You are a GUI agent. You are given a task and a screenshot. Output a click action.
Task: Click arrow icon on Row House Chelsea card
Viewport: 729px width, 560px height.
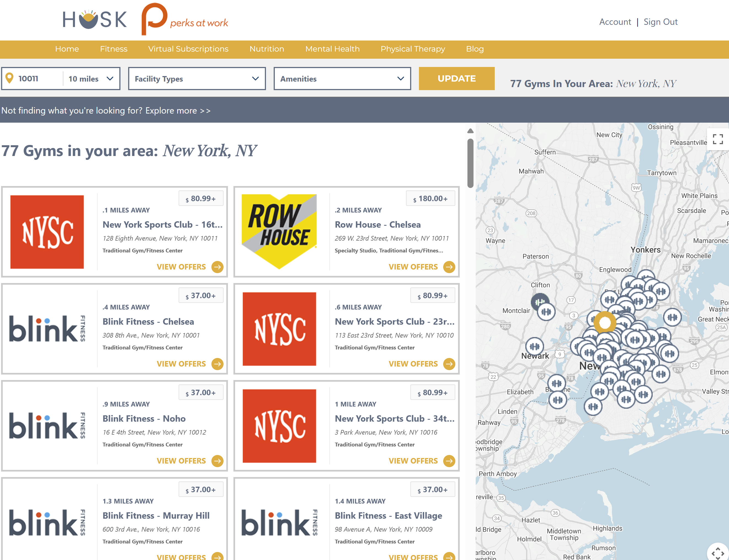449,267
